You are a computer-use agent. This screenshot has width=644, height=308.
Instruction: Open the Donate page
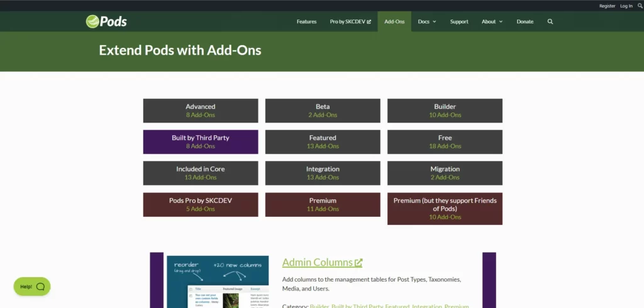525,21
